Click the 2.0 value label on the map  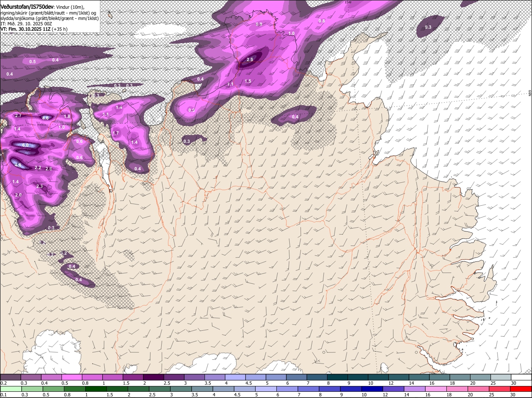18,195
